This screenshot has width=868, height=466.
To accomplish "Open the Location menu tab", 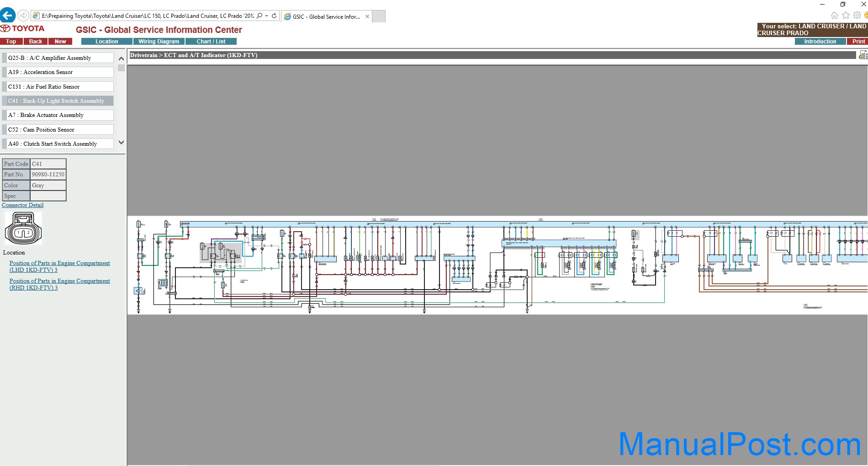I will click(107, 42).
